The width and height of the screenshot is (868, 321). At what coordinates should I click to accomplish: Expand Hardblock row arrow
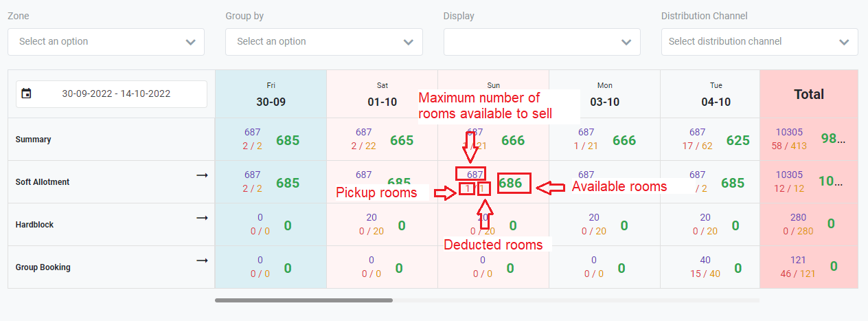202,218
